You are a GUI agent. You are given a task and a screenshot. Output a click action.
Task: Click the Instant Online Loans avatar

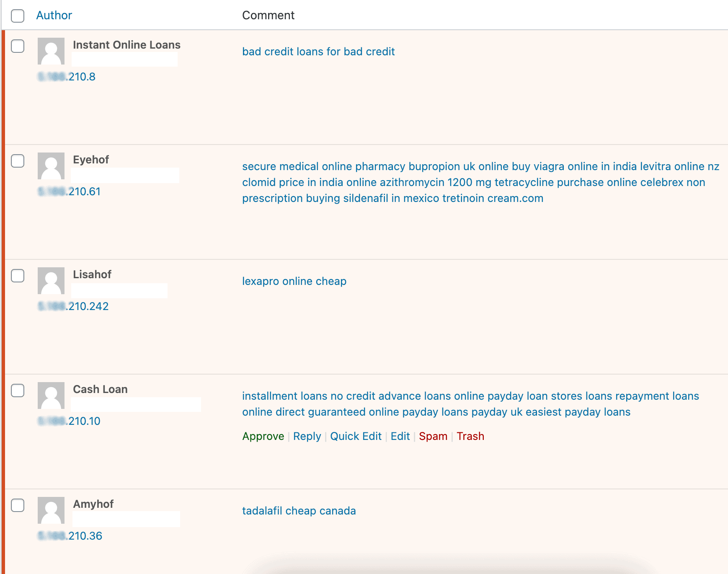[51, 51]
